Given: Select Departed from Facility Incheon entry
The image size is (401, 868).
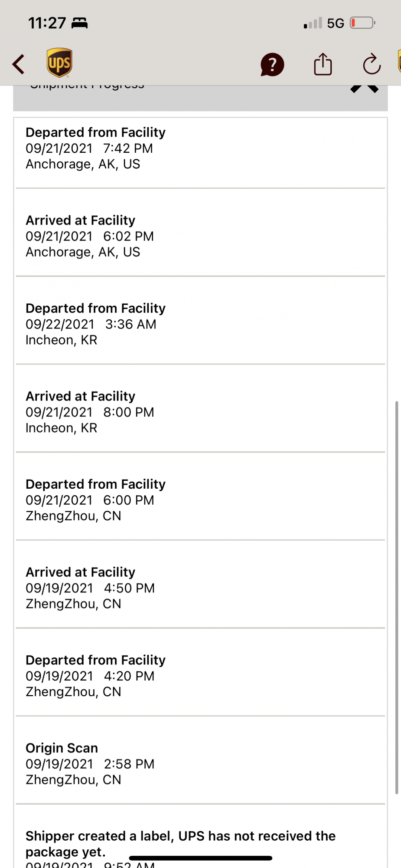Looking at the screenshot, I should 200,324.
